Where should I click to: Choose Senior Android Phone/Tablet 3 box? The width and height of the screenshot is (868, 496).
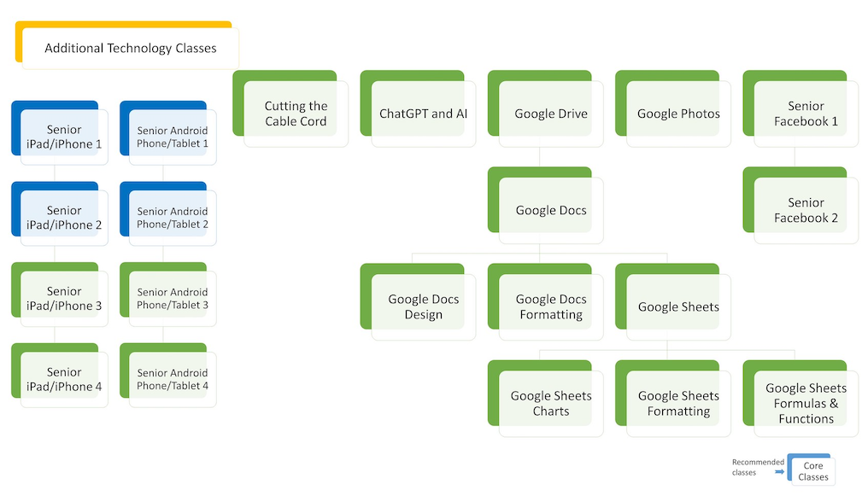(168, 295)
